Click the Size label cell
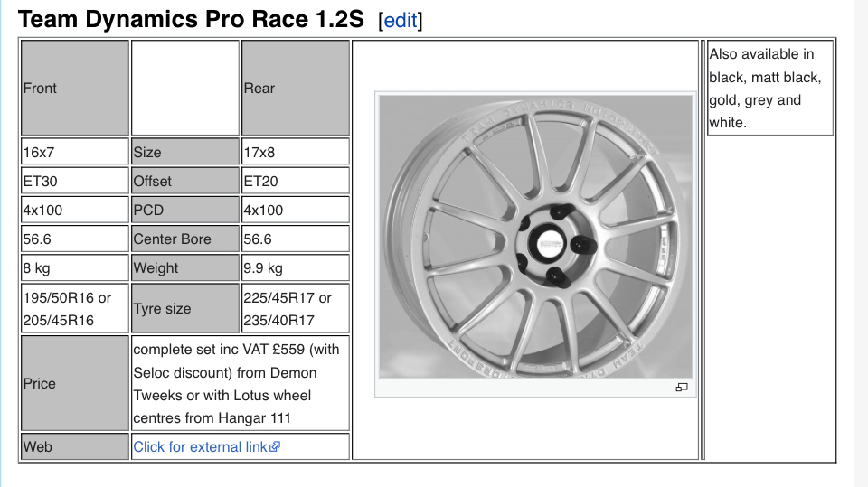Viewport: 868px width, 487px height. (x=184, y=152)
